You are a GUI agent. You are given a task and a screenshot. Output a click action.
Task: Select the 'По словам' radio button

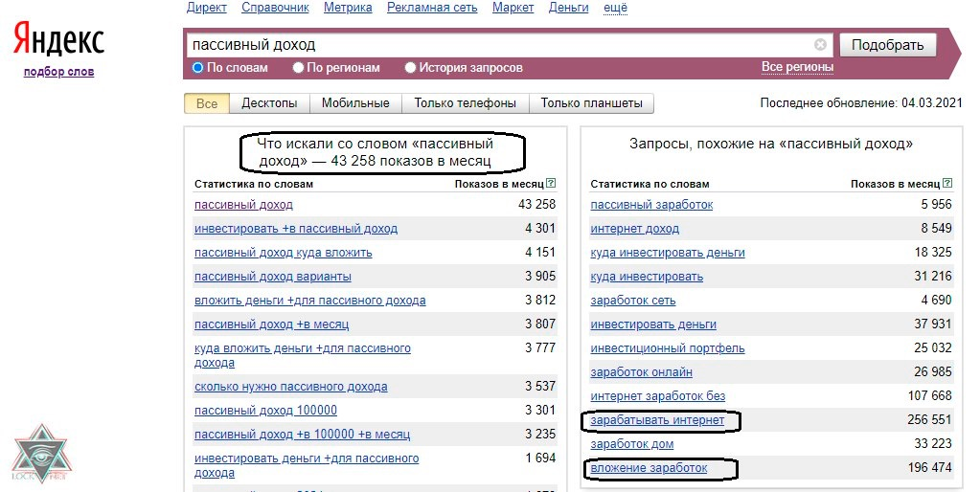198,68
